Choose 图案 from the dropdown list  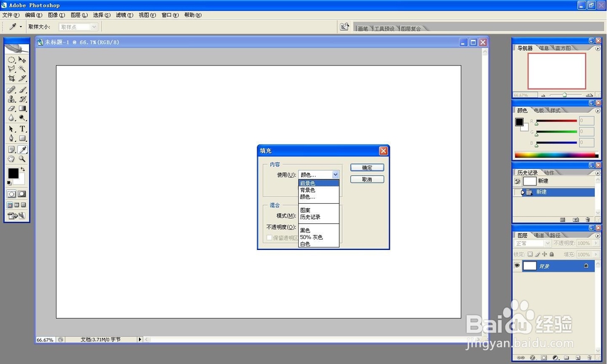coord(319,210)
